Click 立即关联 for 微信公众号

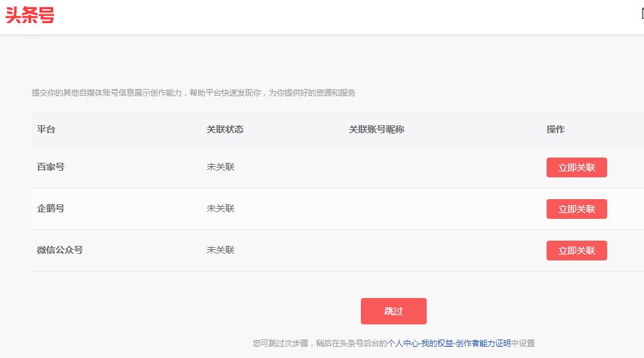coord(576,251)
